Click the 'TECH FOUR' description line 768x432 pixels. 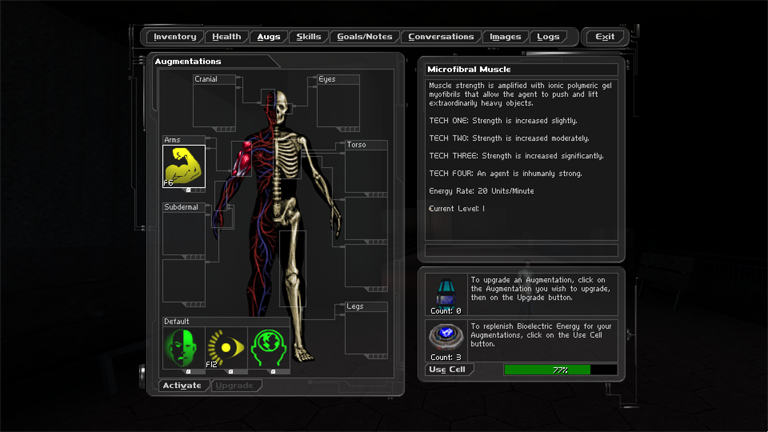[x=505, y=173]
